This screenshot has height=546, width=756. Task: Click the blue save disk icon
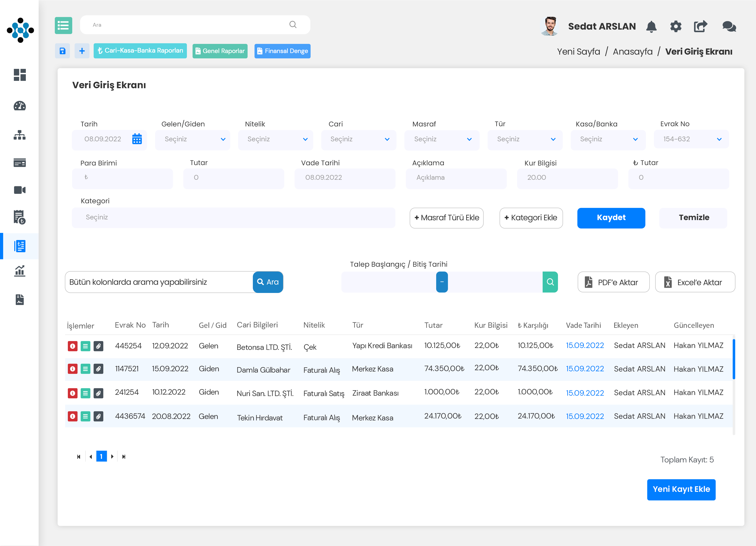62,51
